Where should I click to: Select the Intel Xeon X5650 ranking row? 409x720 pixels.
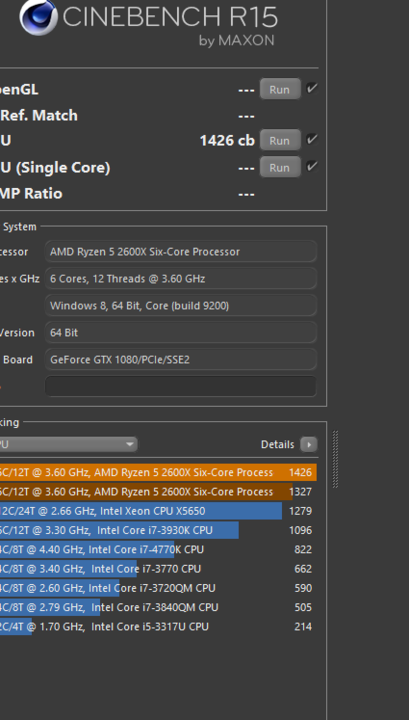click(x=158, y=511)
